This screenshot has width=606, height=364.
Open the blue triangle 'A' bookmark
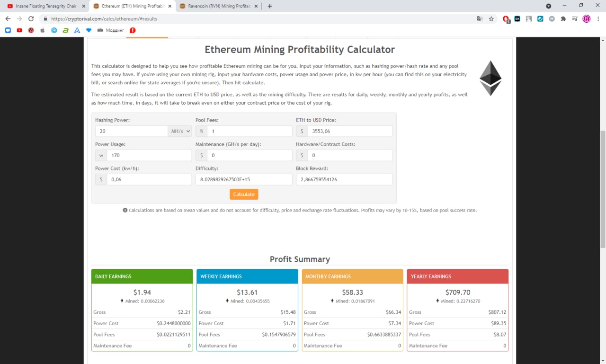(77, 30)
